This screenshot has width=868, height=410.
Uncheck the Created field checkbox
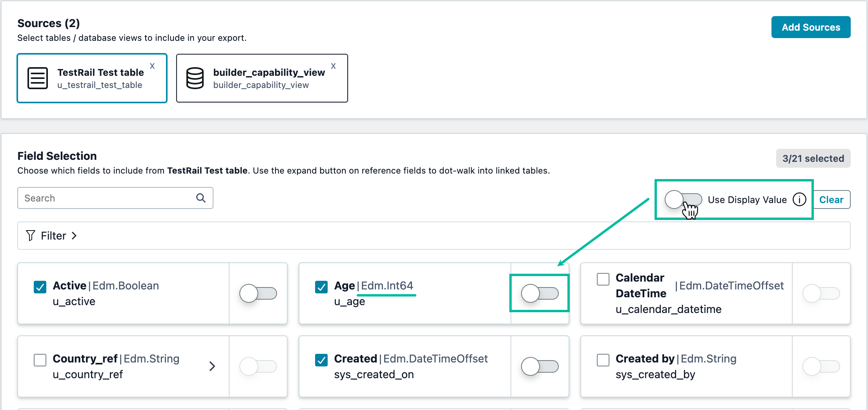click(x=321, y=360)
